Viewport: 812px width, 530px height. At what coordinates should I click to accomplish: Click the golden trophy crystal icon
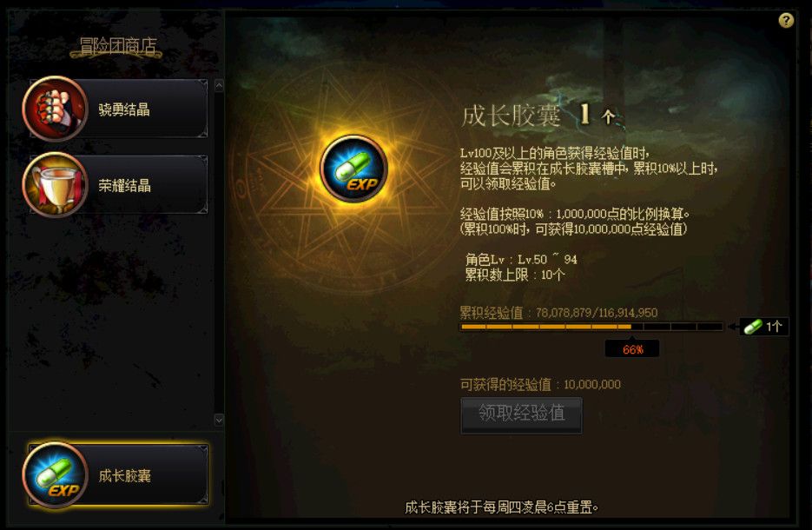pyautogui.click(x=56, y=185)
